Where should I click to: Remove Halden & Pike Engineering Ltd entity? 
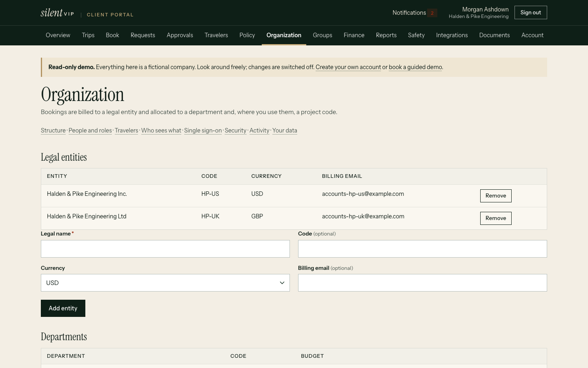click(496, 218)
